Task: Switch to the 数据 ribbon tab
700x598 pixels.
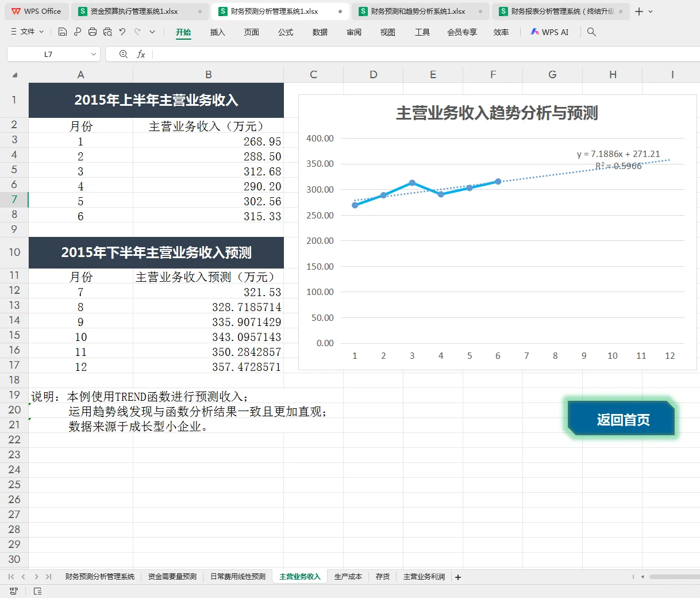Action: click(x=320, y=32)
